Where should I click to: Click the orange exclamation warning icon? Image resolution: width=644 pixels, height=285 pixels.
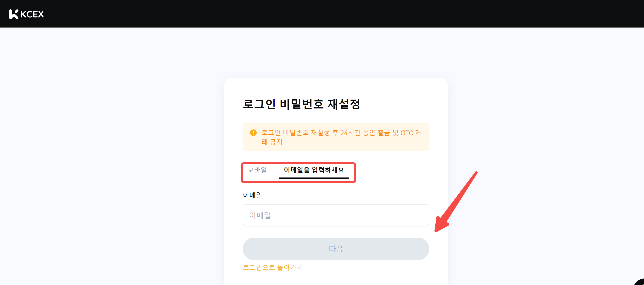(x=253, y=133)
